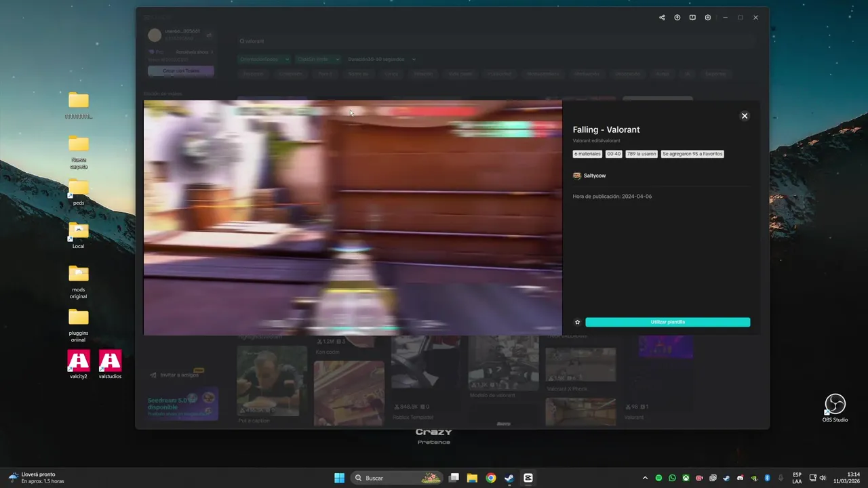Click 'Hora de publicación: 2024-04-06' text
868x488 pixels.
(x=612, y=197)
